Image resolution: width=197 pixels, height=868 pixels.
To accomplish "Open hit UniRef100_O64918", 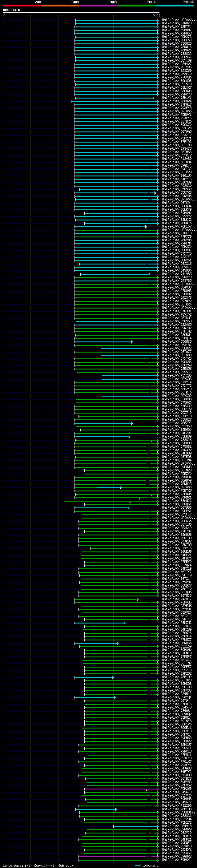I will (x=177, y=826).
